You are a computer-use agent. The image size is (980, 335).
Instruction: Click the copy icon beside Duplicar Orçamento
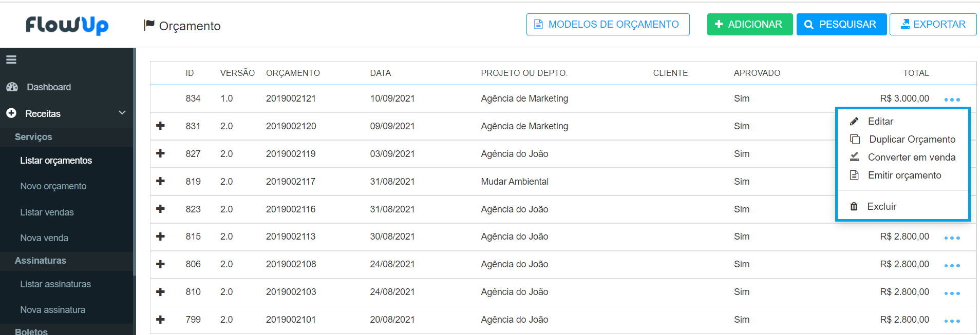pyautogui.click(x=855, y=140)
